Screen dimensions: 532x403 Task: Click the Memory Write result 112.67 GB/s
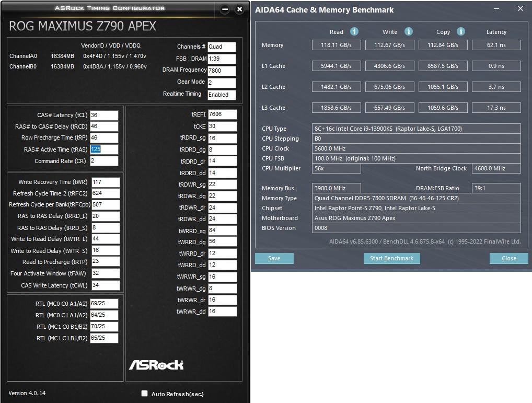coord(389,45)
